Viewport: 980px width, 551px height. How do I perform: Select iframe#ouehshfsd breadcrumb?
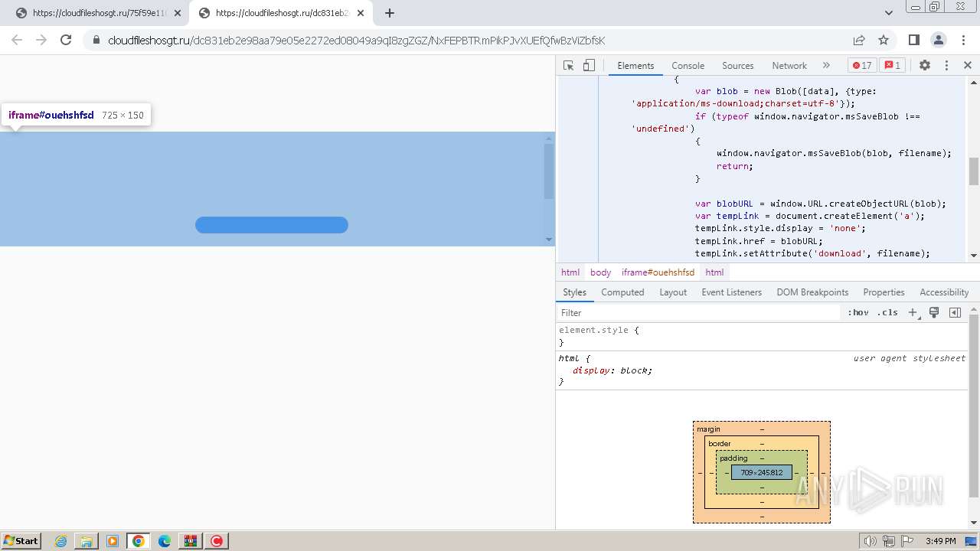pyautogui.click(x=658, y=272)
